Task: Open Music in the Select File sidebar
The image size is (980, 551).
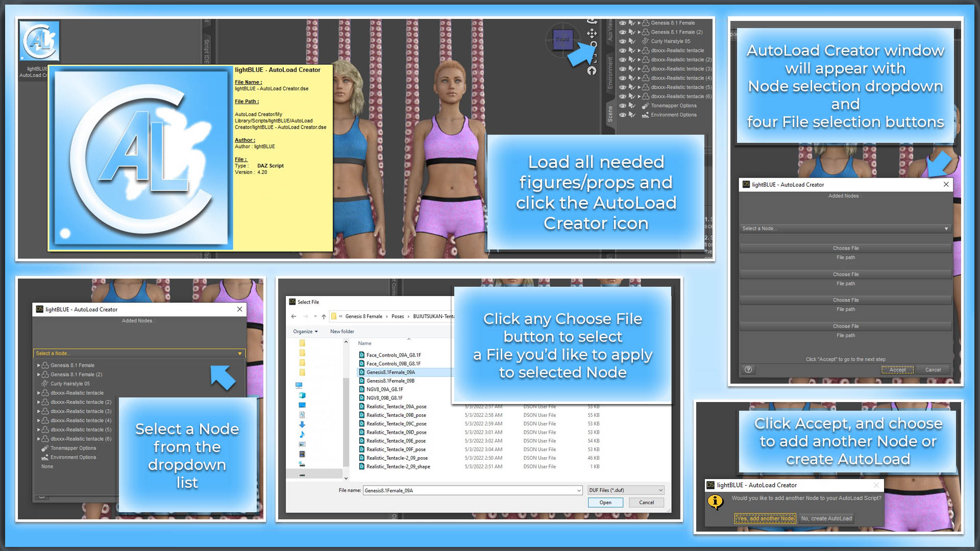Action: (x=302, y=434)
